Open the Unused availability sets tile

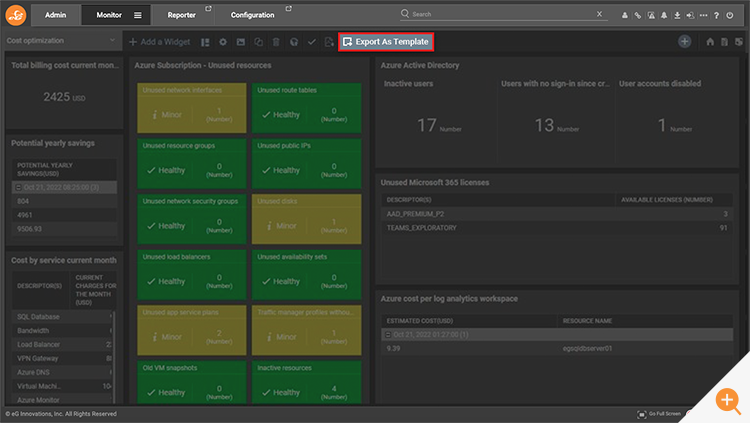tap(307, 274)
